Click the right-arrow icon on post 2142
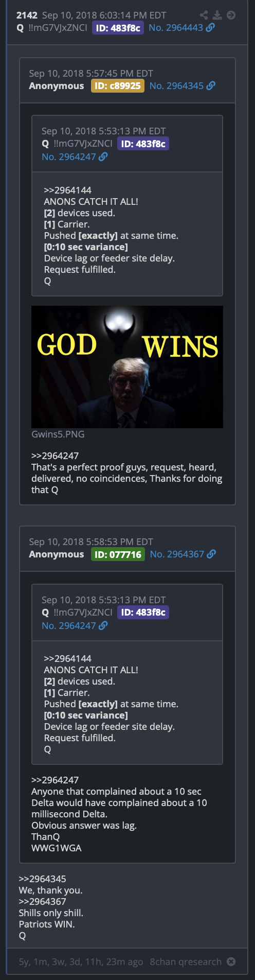255x980 pixels. (x=231, y=15)
